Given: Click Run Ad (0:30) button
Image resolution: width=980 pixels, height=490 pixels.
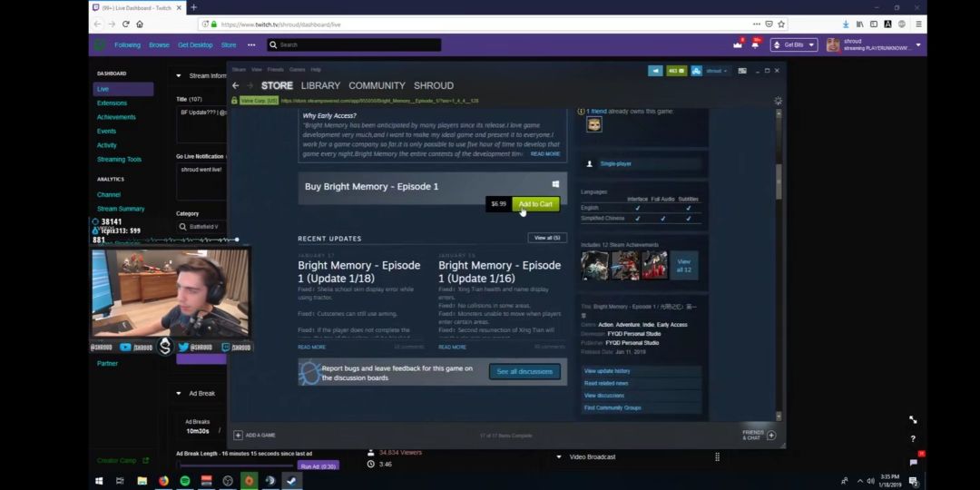Looking at the screenshot, I should point(318,466).
